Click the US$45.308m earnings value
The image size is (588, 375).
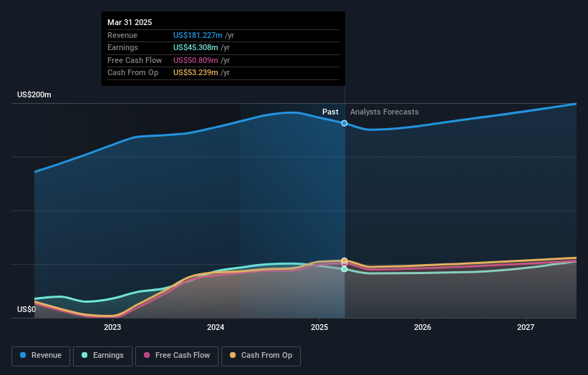pos(196,47)
